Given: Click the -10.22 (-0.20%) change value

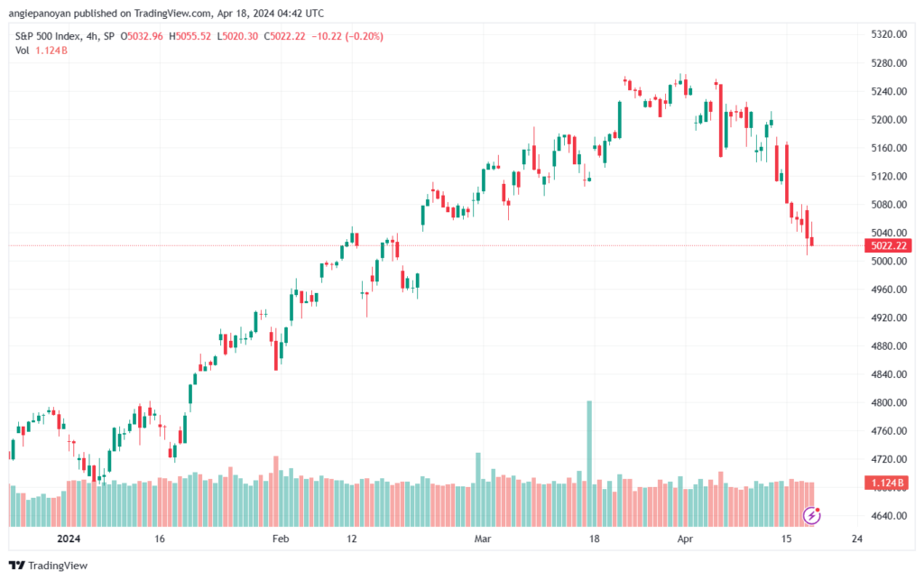Looking at the screenshot, I should (347, 36).
